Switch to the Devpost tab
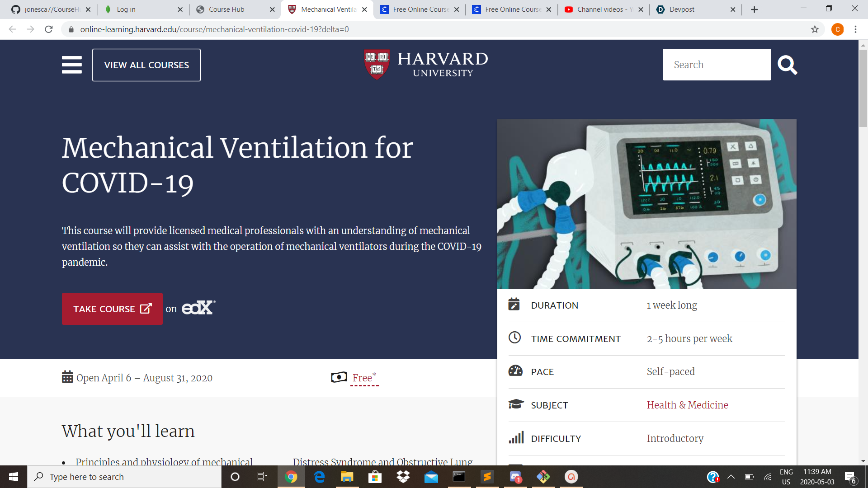The height and width of the screenshot is (488, 868). tap(682, 9)
